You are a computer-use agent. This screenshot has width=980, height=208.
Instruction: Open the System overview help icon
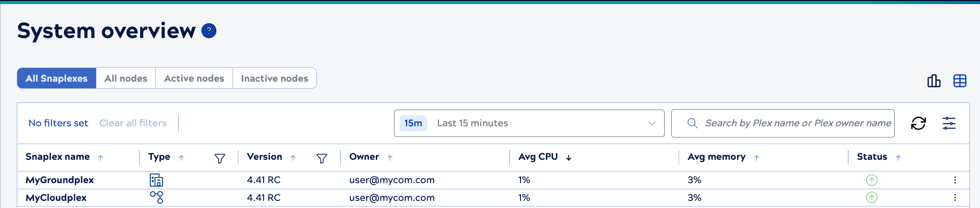tap(209, 31)
